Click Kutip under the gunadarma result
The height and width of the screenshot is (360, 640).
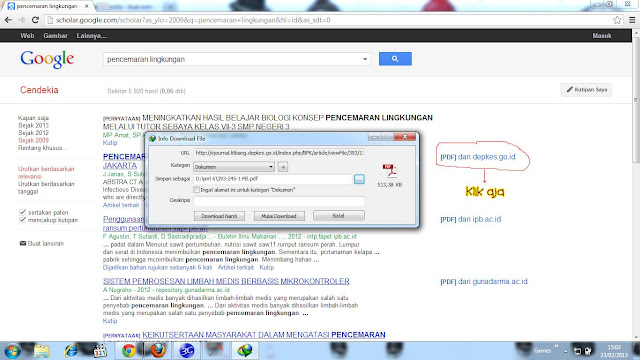pyautogui.click(x=110, y=321)
